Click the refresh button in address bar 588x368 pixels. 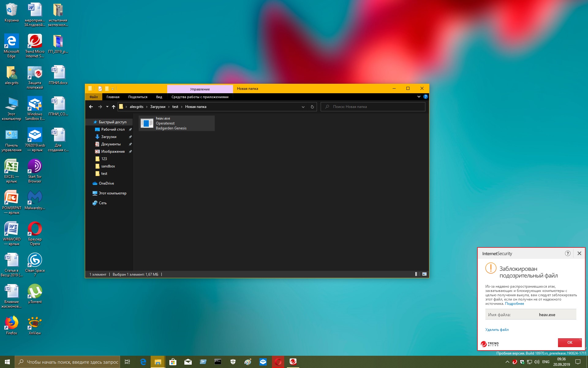[312, 107]
